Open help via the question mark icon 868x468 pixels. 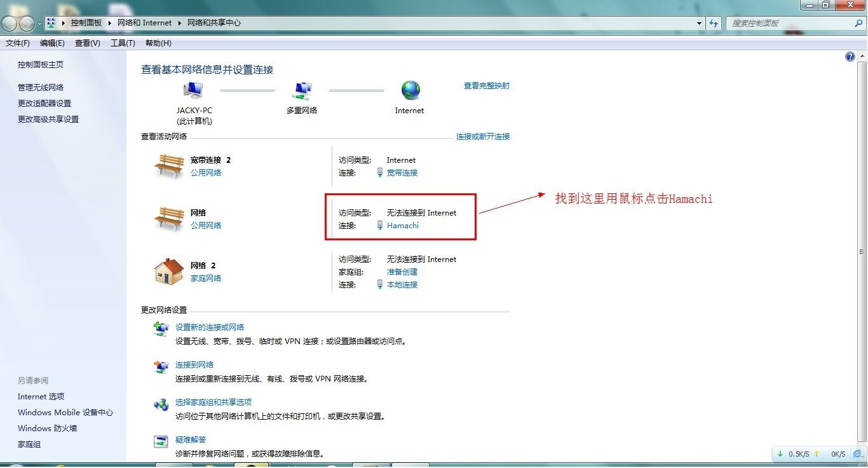(x=850, y=56)
